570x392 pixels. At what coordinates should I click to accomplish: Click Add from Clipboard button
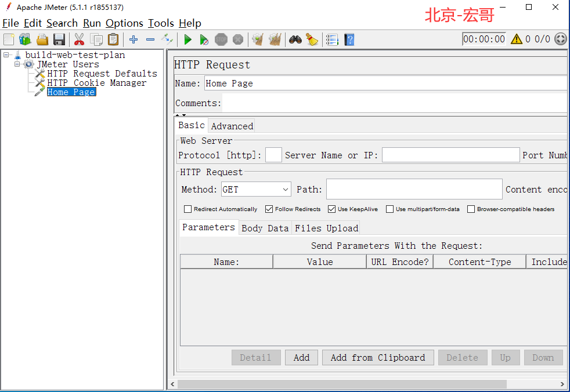[378, 357]
